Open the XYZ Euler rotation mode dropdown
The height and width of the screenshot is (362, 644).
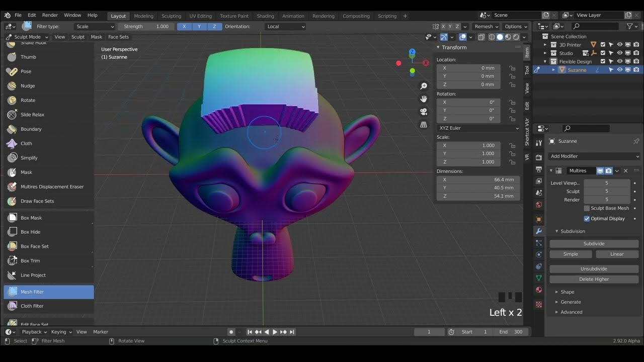(478, 128)
